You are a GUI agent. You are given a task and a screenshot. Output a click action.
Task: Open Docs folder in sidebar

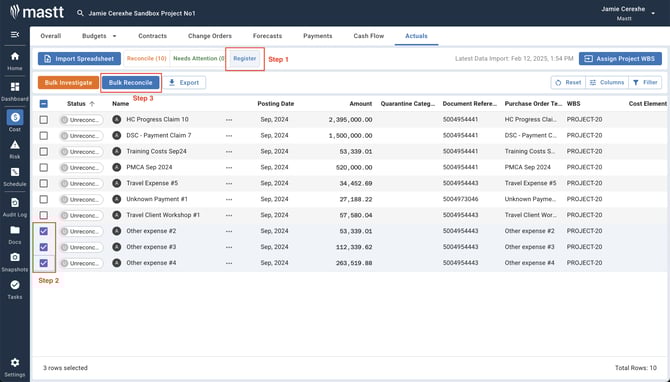coord(15,235)
